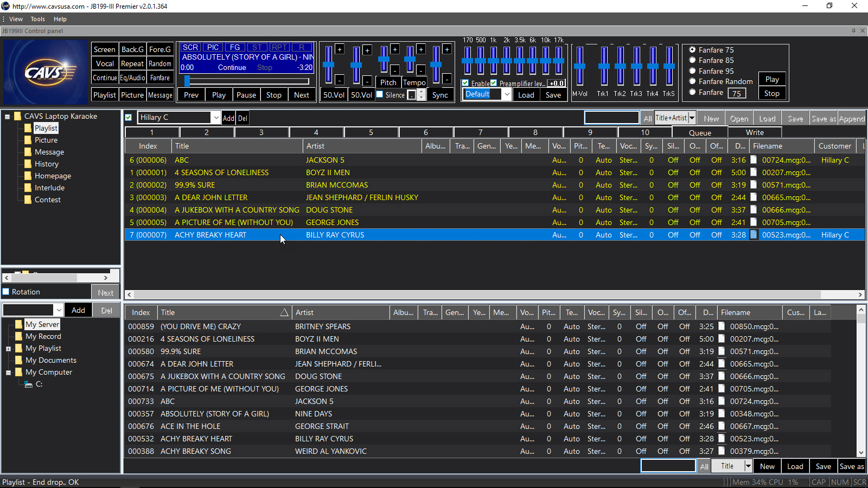Click the minus button of the first volume slider
The height and width of the screenshot is (488, 868).
(x=340, y=80)
